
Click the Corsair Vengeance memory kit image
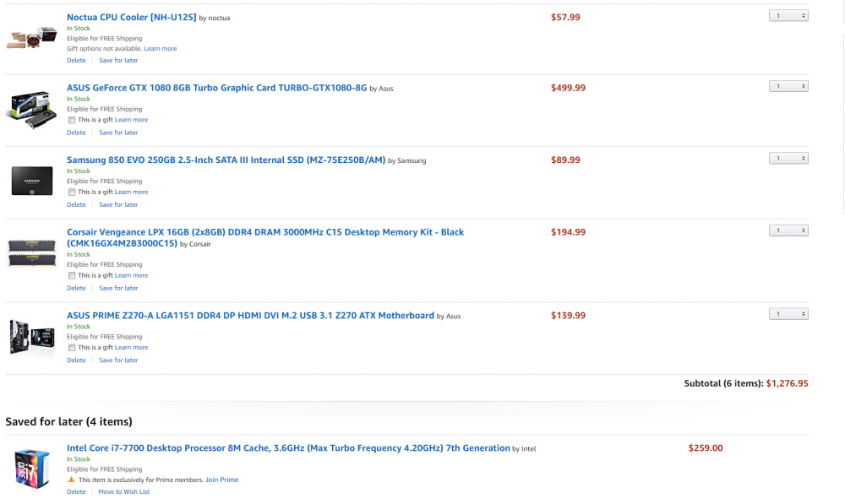(x=30, y=253)
